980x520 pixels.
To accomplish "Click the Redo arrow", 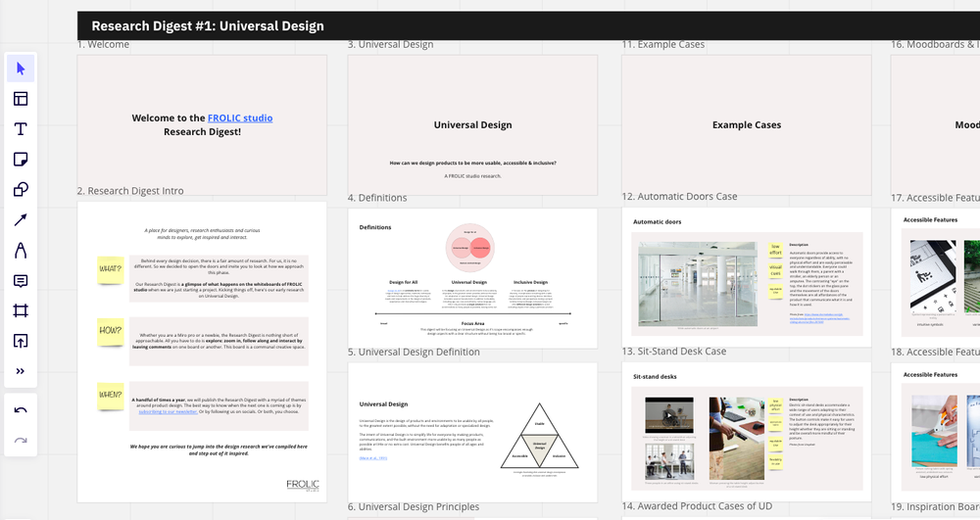I will coord(21,441).
